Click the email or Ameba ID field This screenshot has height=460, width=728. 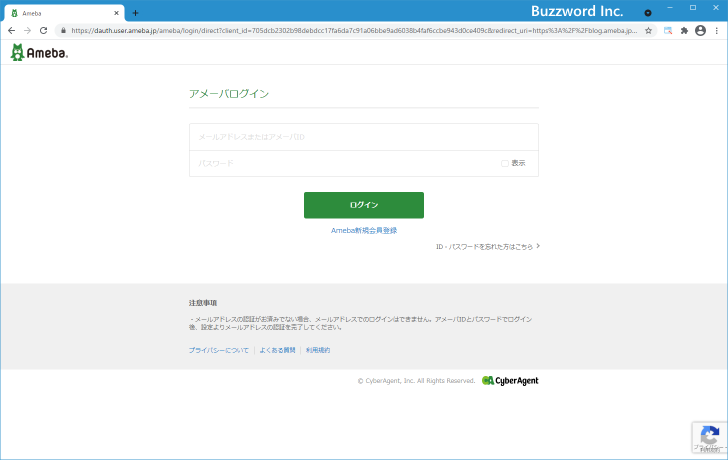click(364, 137)
